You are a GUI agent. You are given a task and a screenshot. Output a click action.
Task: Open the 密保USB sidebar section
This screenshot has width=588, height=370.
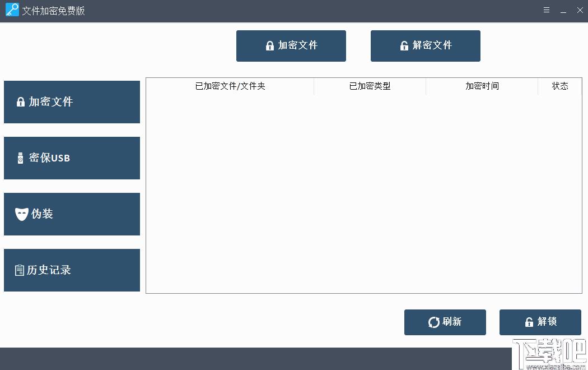coord(72,158)
